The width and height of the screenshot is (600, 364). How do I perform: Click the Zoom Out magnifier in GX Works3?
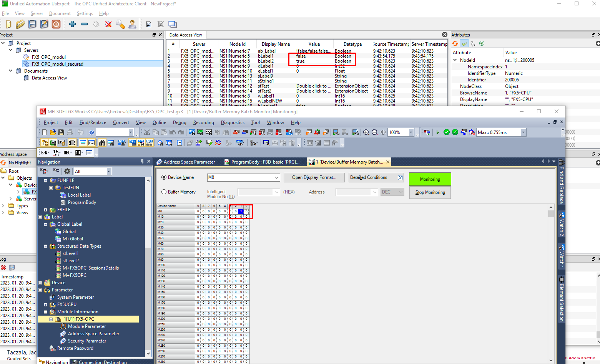pos(375,132)
